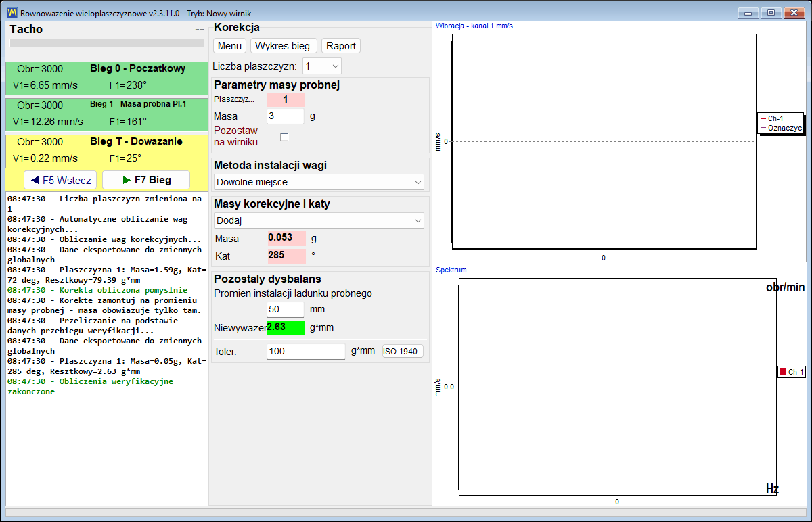The height and width of the screenshot is (522, 812).
Task: Open the ISO 1940 tolerance calculator button
Action: (403, 352)
